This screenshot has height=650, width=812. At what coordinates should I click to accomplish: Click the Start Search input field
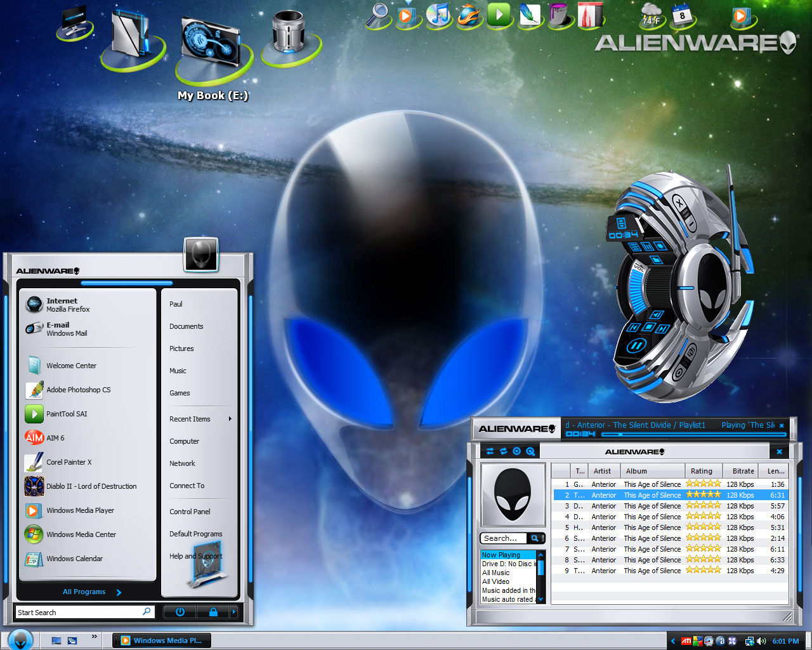[84, 612]
